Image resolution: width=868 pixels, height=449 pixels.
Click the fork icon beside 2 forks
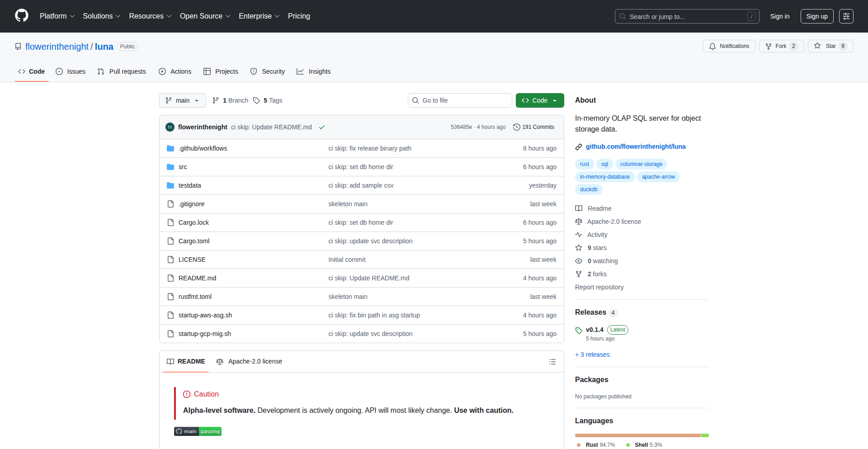[x=579, y=274]
